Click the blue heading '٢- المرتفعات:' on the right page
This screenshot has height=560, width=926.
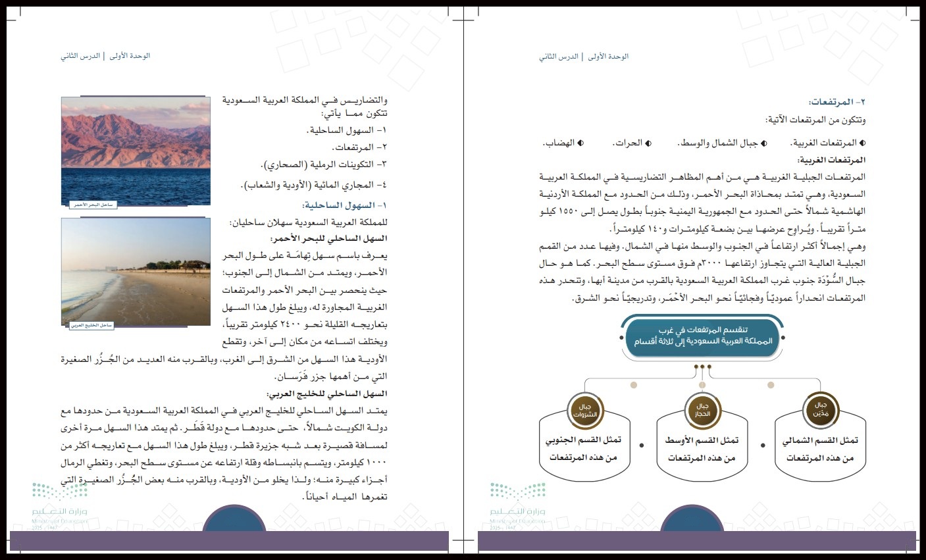[837, 103]
